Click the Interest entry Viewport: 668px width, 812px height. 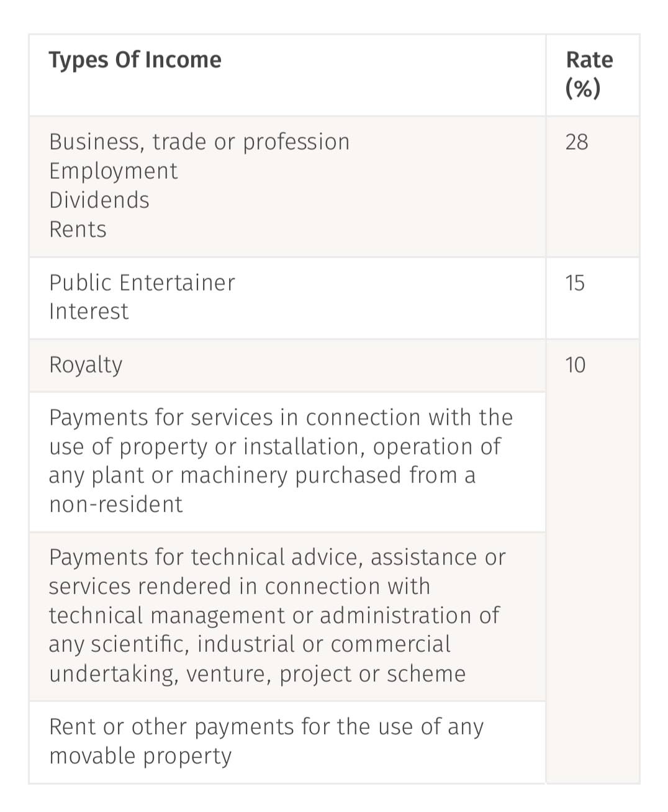(x=89, y=311)
